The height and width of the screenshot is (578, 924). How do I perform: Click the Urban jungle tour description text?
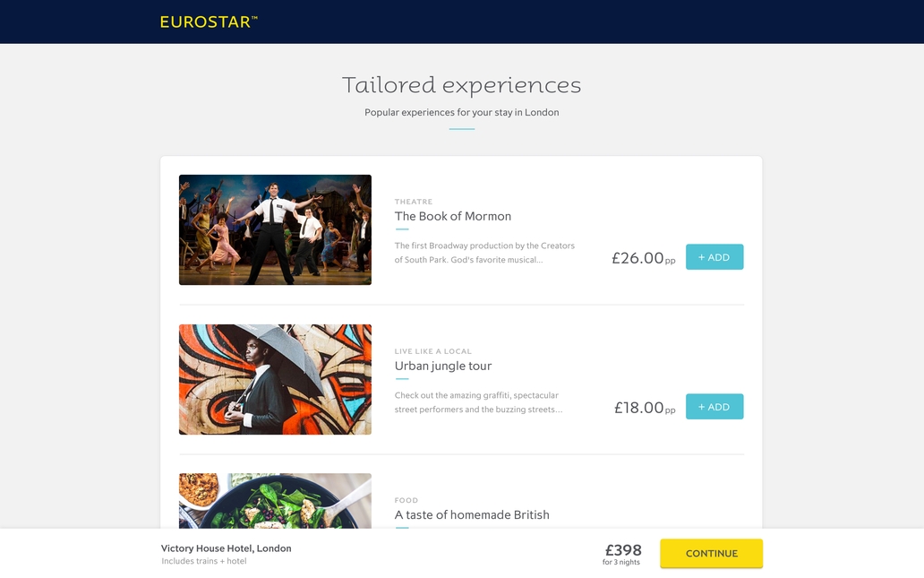pyautogui.click(x=478, y=403)
